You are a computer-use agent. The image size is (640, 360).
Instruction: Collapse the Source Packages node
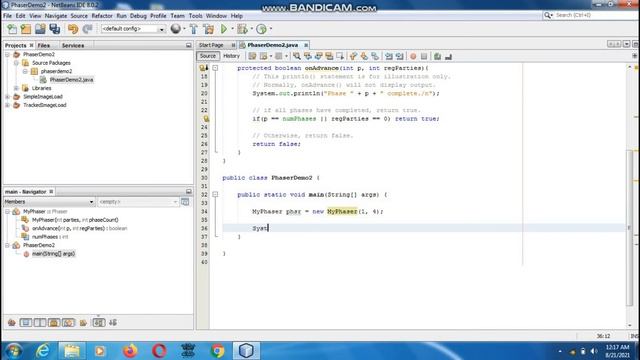coord(16,63)
